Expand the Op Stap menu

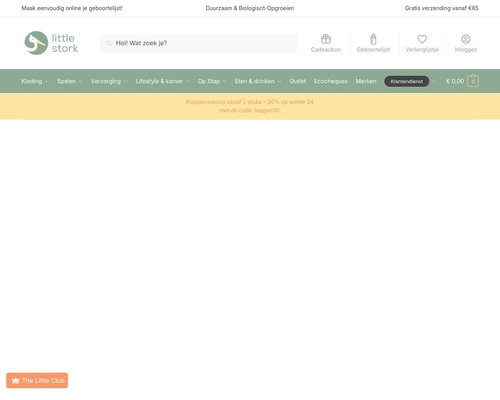point(212,81)
